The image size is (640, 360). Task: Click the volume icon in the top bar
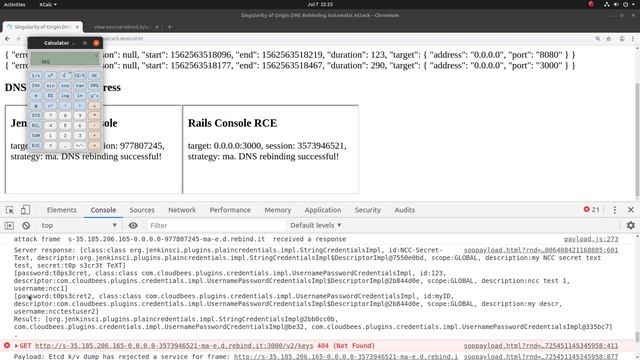(616, 4)
